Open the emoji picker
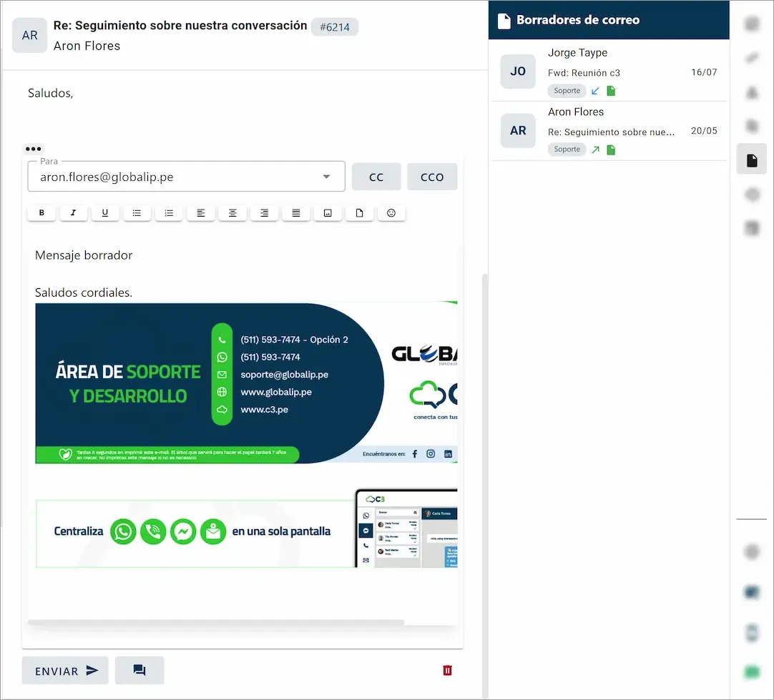 click(x=391, y=213)
